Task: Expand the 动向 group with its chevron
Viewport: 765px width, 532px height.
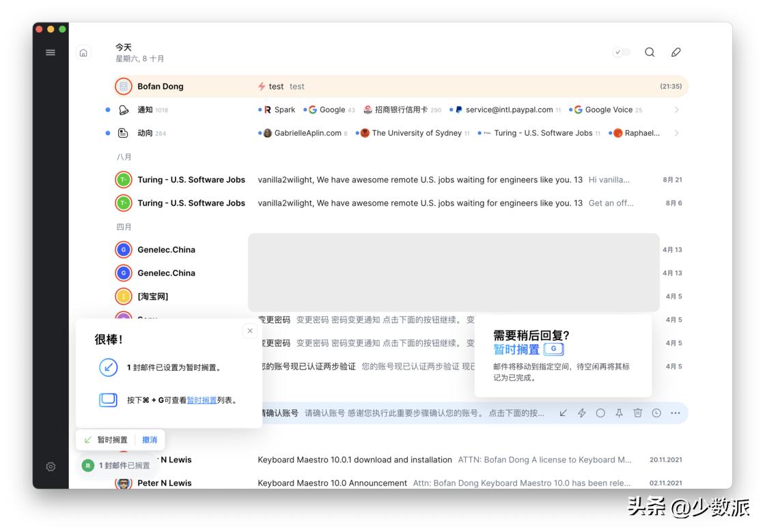Action: tap(677, 132)
